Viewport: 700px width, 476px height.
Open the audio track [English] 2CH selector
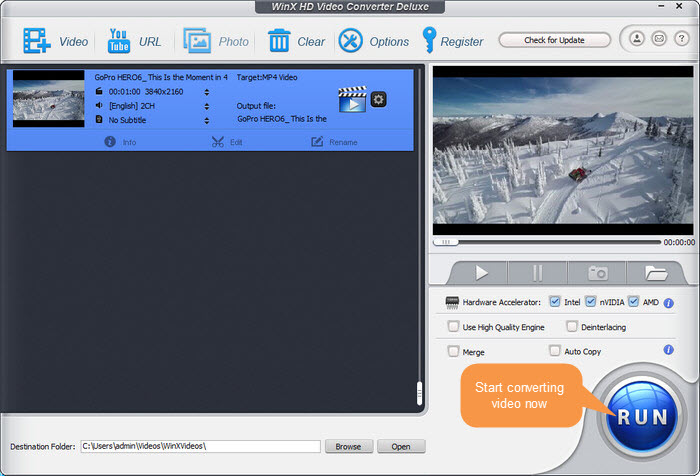tap(207, 106)
